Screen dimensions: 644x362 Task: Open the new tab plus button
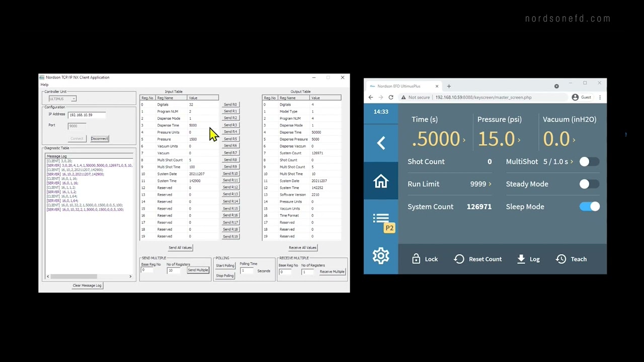click(x=449, y=86)
